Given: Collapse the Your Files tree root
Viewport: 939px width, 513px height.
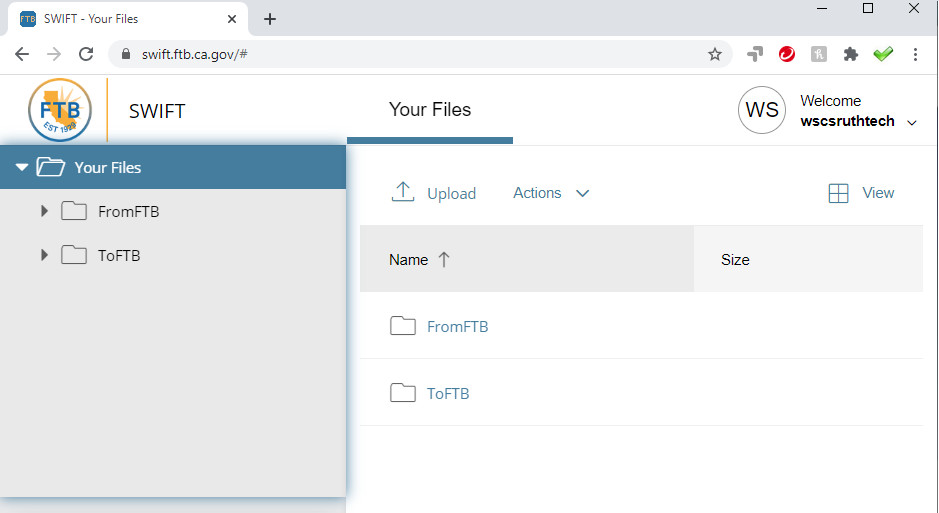Looking at the screenshot, I should point(22,168).
